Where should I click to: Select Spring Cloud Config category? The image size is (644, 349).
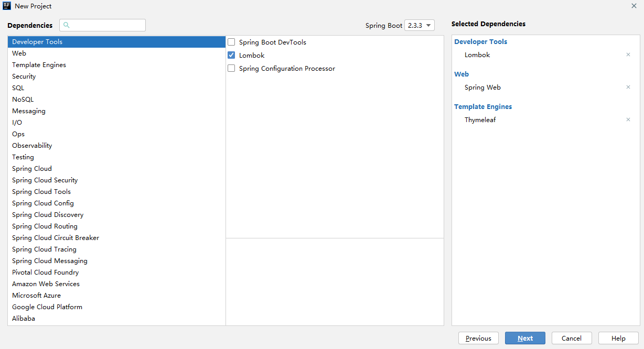(x=116, y=203)
